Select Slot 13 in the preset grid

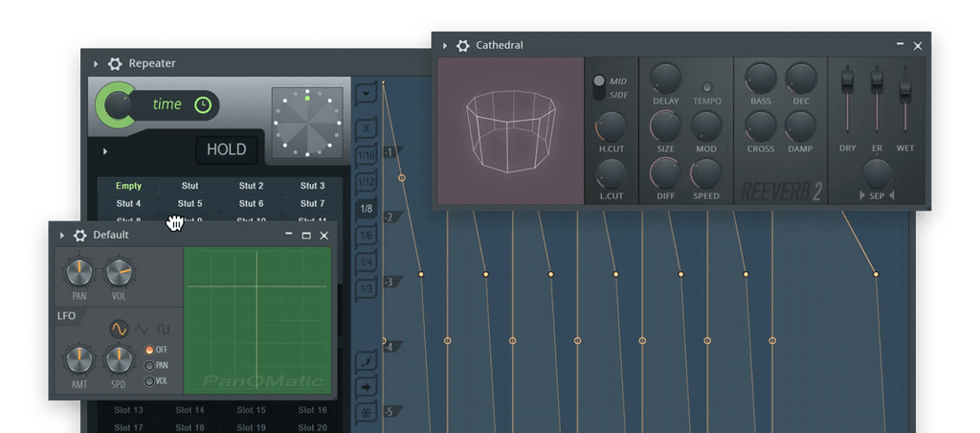tap(129, 410)
